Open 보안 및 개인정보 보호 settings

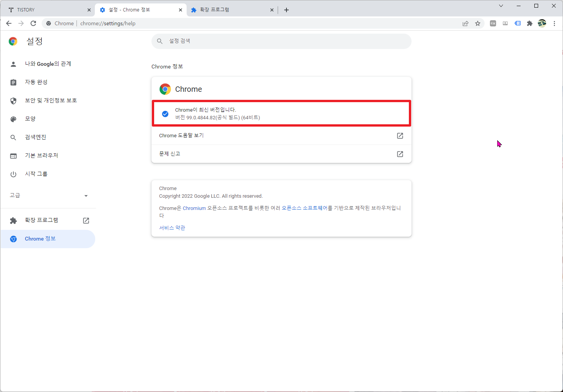click(48, 101)
